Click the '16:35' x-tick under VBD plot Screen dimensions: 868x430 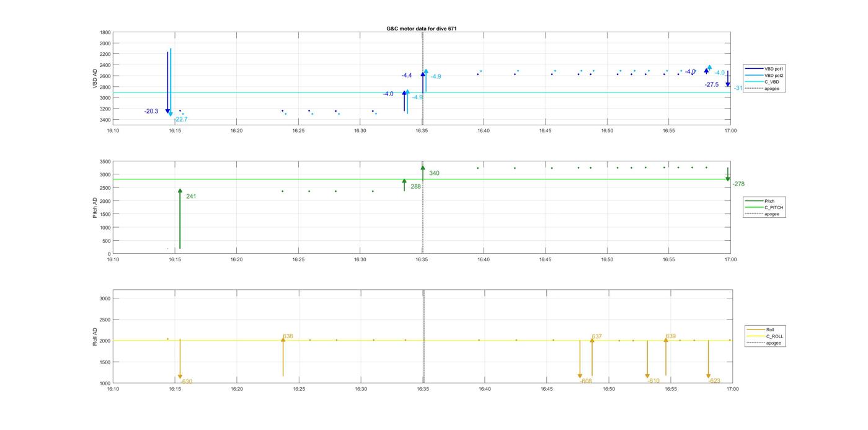pos(422,131)
